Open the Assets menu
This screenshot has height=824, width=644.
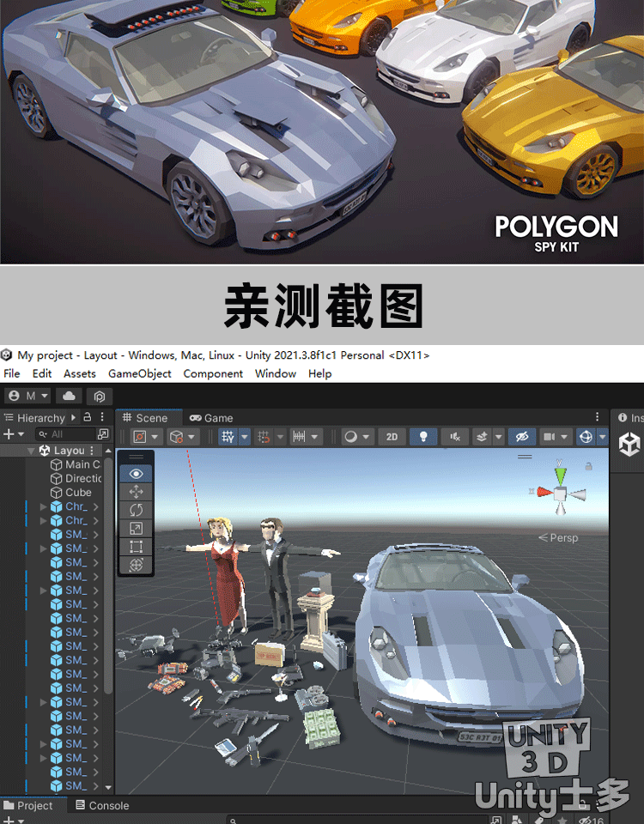tap(80, 373)
